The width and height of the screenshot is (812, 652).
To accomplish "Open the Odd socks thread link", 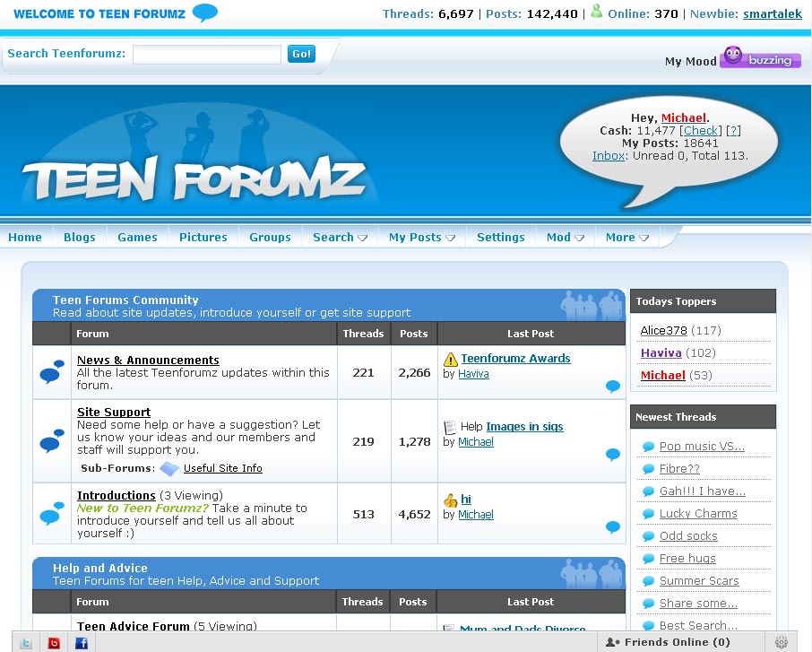I will pyautogui.click(x=688, y=536).
